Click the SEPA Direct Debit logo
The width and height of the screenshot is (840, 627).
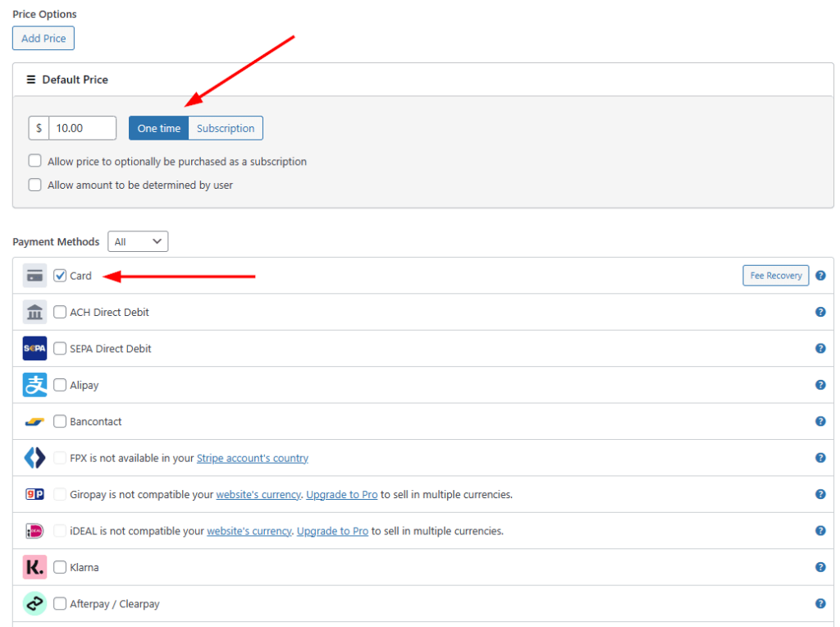(x=34, y=349)
